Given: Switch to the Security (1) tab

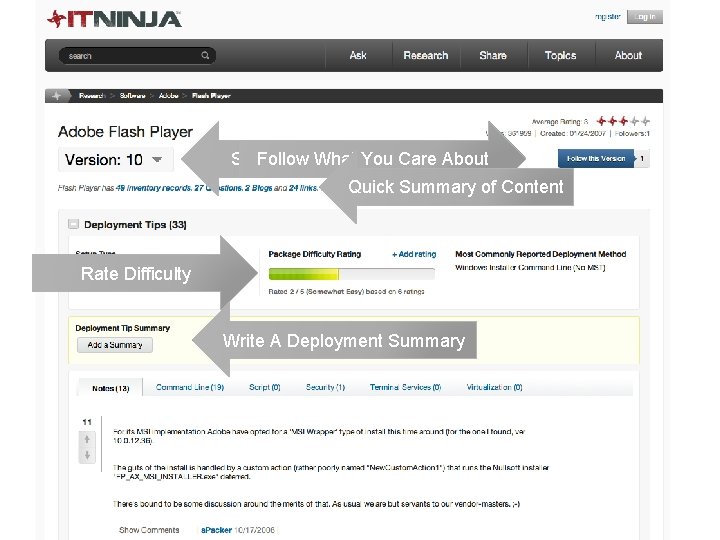Looking at the screenshot, I should (x=325, y=387).
